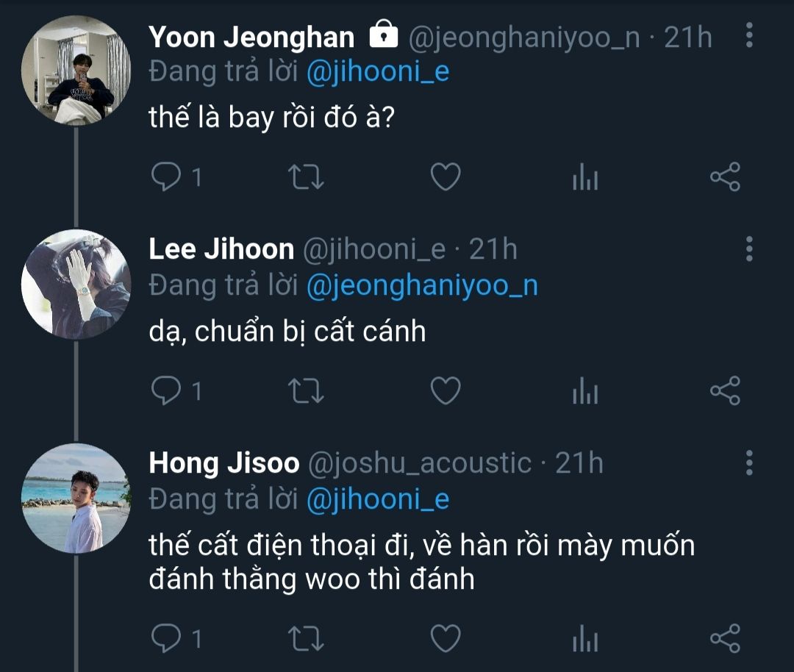Image resolution: width=794 pixels, height=672 pixels.
Task: Open more options on Lee Jihoon's tweet
Action: 748,249
